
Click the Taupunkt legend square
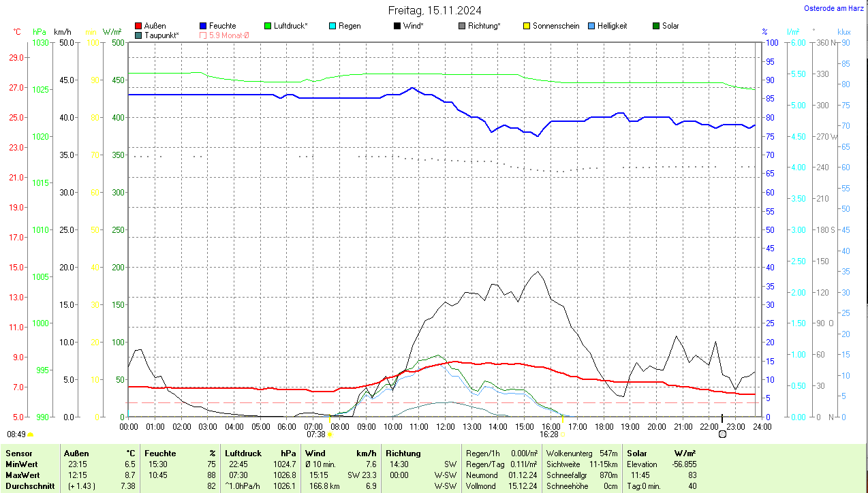[139, 35]
